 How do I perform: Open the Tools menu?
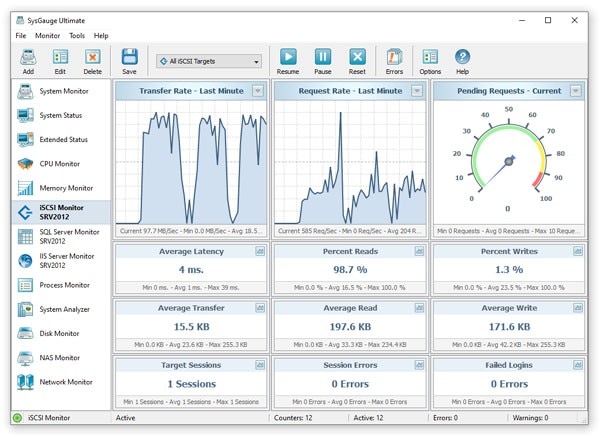click(x=77, y=36)
